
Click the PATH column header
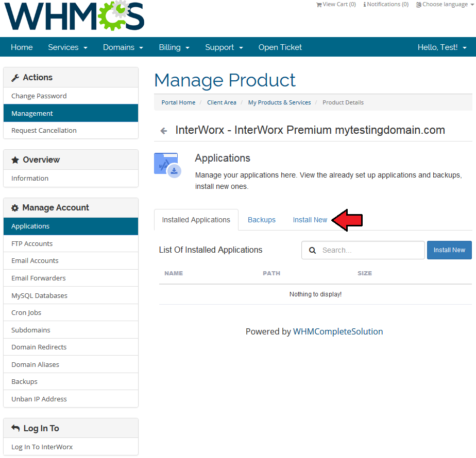(271, 273)
